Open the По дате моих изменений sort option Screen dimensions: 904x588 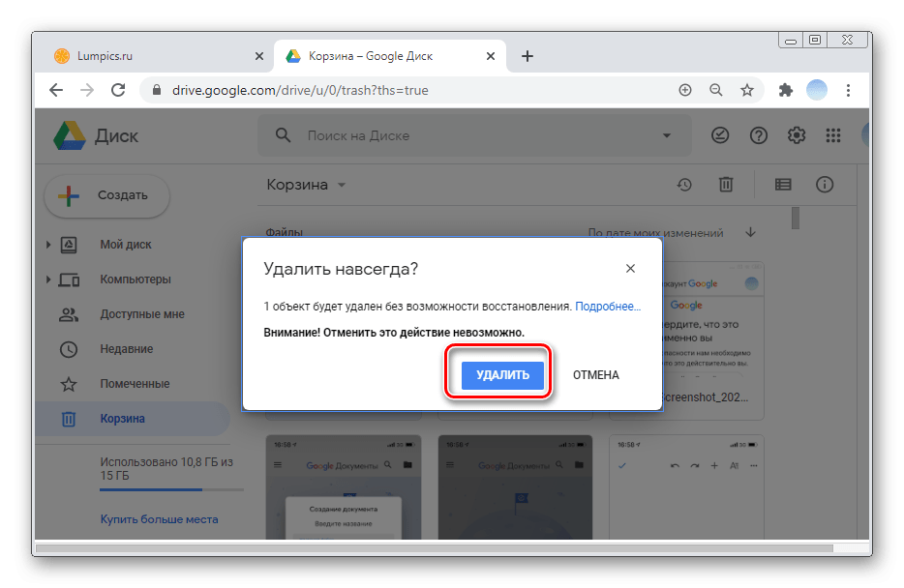[655, 233]
